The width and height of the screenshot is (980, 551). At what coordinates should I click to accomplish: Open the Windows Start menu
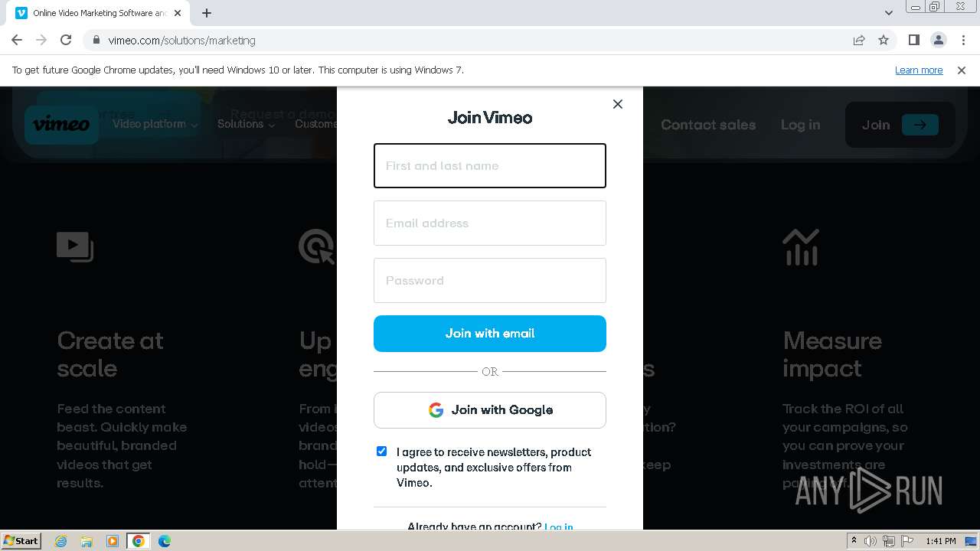(21, 540)
